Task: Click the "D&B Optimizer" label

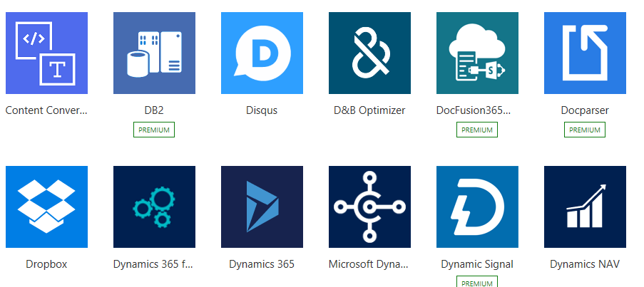Action: click(x=369, y=110)
